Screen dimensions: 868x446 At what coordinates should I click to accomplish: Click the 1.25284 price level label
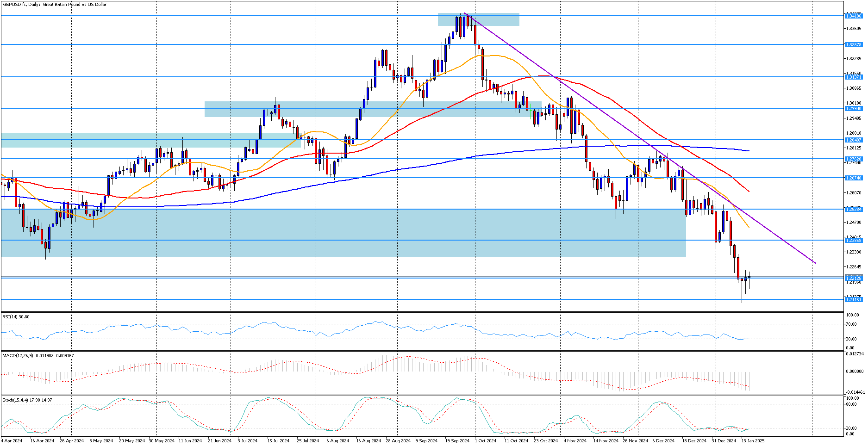point(853,210)
